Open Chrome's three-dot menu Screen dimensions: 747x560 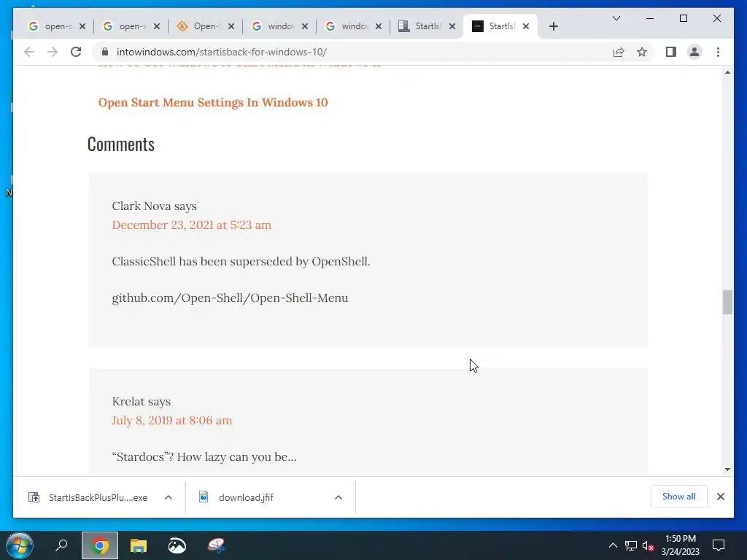718,52
